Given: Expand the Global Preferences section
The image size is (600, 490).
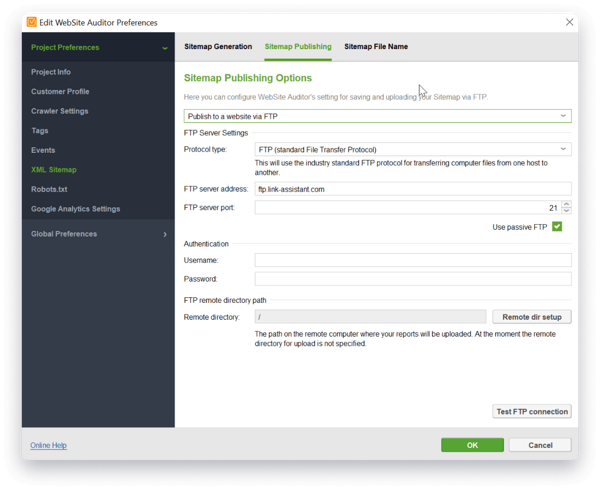Looking at the screenshot, I should tap(165, 234).
